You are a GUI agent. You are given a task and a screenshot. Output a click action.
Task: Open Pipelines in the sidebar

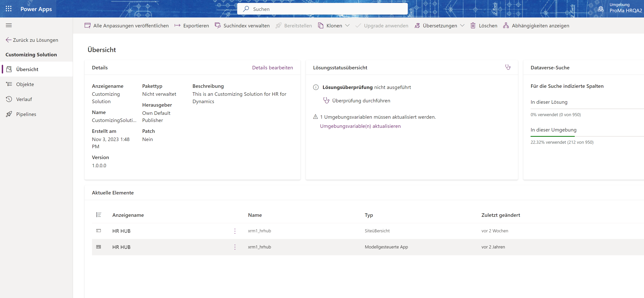pos(26,114)
